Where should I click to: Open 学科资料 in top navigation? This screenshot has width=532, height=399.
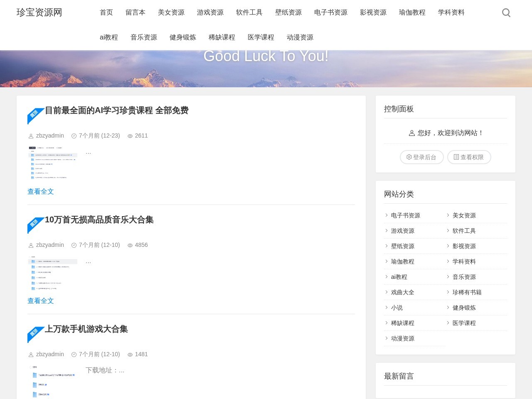pyautogui.click(x=451, y=12)
